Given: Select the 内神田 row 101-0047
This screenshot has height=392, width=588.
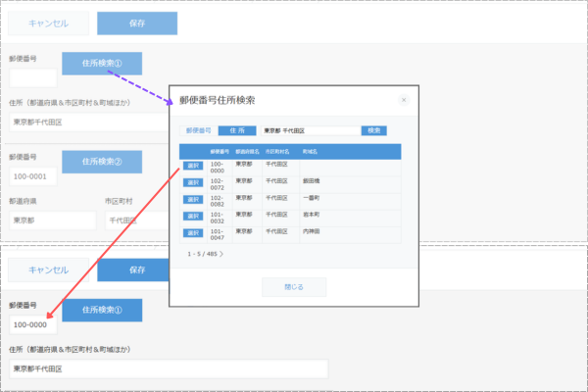Looking at the screenshot, I should [x=191, y=233].
